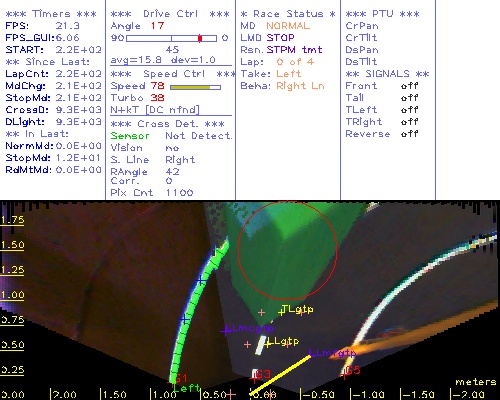
Task: Toggle the Reverse signal off status
Action: (410, 134)
